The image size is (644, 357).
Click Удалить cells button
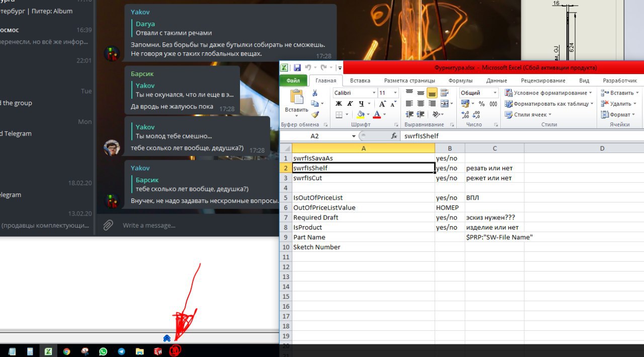click(x=619, y=104)
